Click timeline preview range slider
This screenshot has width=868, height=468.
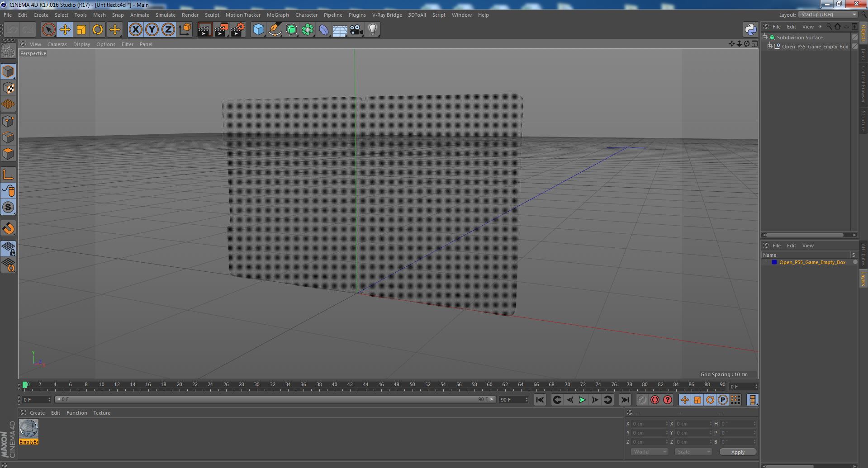coord(275,400)
